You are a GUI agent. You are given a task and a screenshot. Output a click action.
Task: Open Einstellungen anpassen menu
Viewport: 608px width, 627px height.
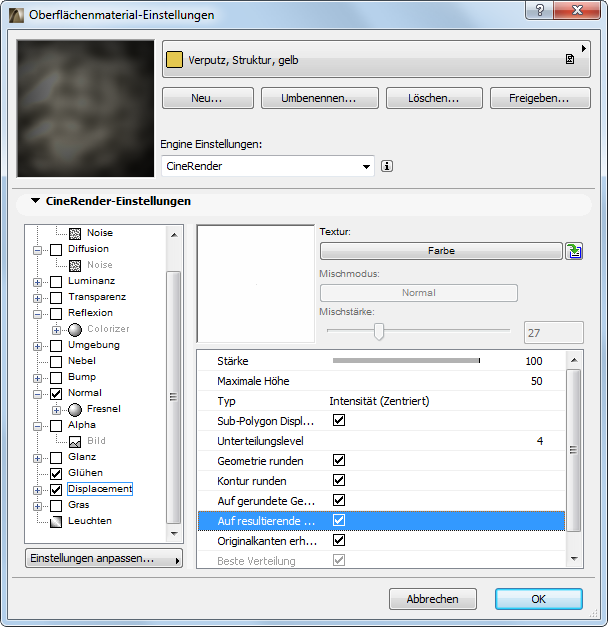pyautogui.click(x=104, y=558)
